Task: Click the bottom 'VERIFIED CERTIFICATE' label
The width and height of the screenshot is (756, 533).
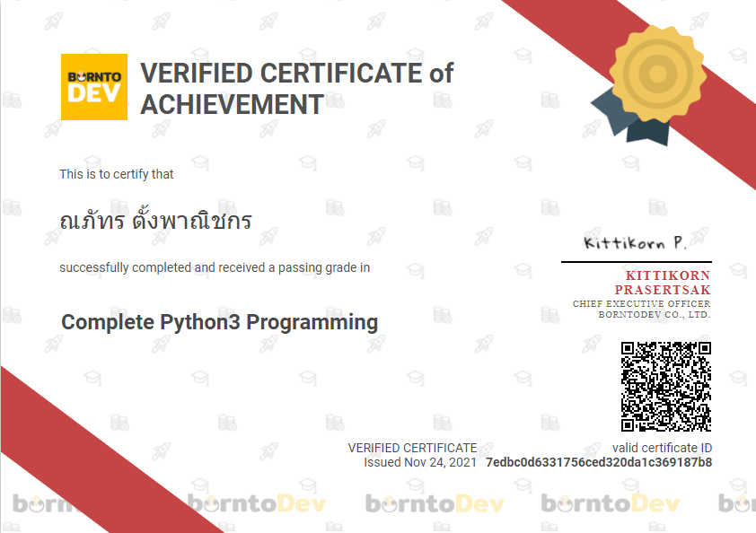Action: (x=412, y=448)
